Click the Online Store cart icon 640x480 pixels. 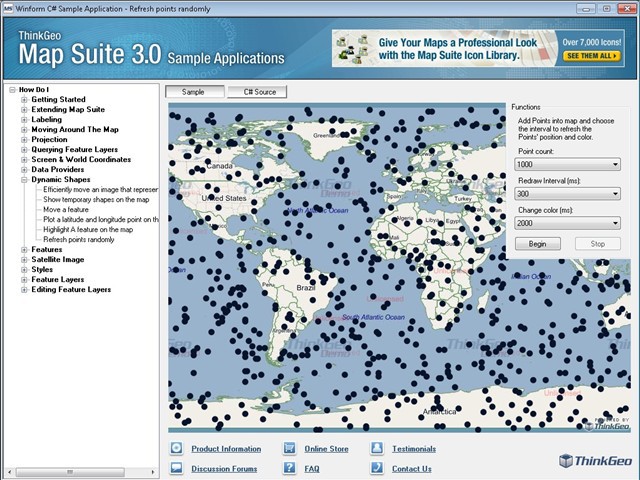coord(289,448)
